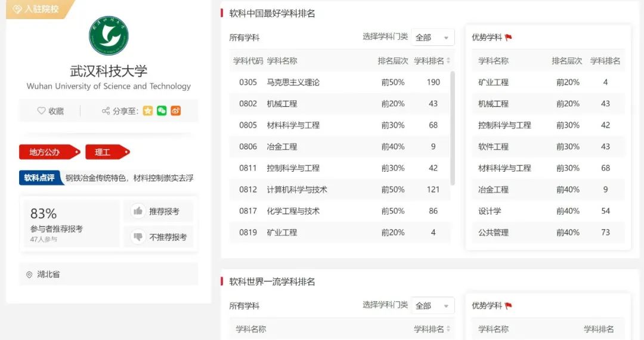
Task: Open the 选择学科门类 dropdown for world ranking
Action: click(x=432, y=305)
